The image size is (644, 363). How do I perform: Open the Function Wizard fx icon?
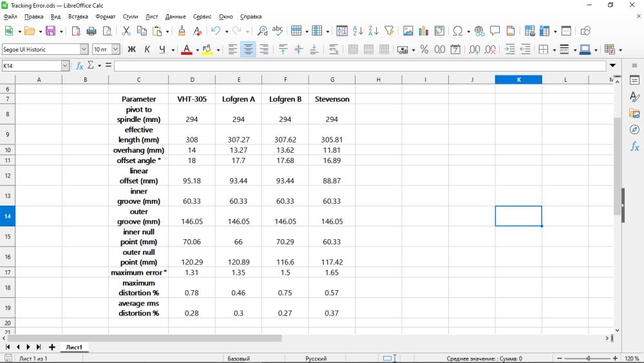[x=80, y=66]
